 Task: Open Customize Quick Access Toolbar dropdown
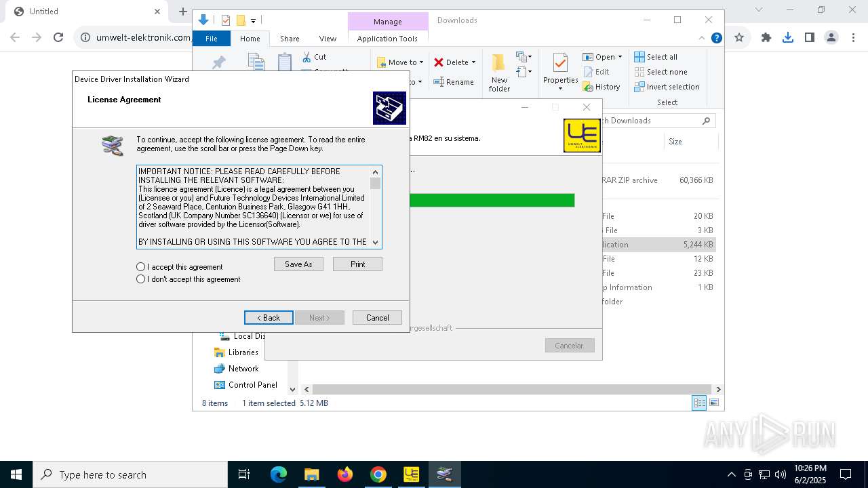click(x=253, y=21)
